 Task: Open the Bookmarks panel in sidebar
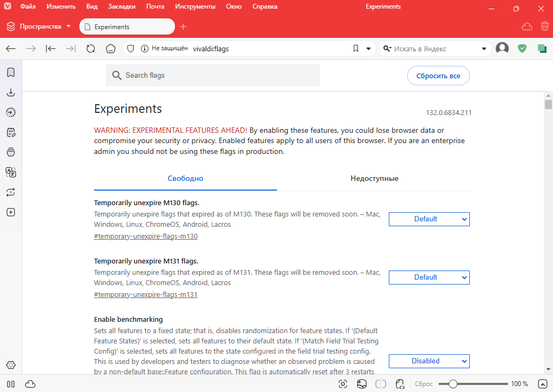click(10, 72)
